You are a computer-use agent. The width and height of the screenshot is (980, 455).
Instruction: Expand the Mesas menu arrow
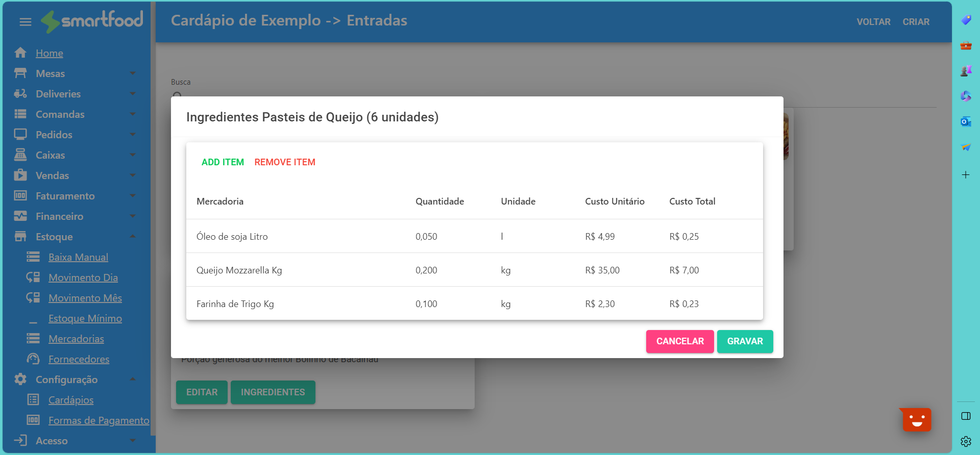(133, 73)
